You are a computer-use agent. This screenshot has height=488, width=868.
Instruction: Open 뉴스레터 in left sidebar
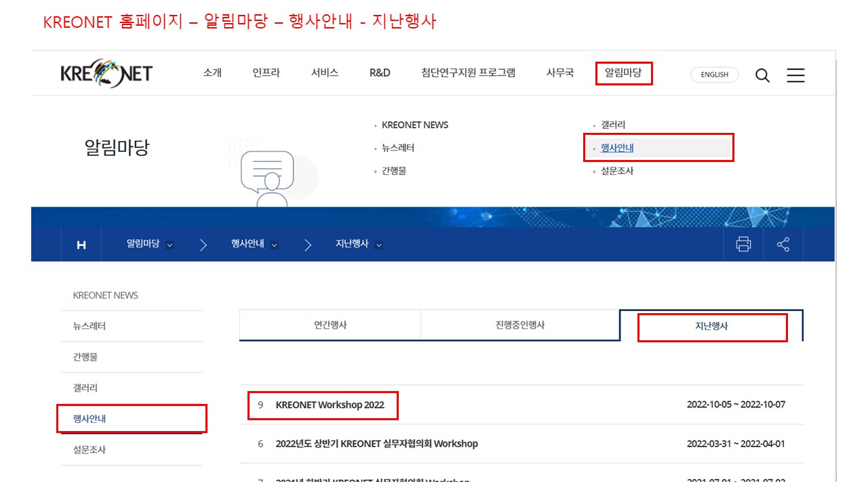click(x=90, y=326)
